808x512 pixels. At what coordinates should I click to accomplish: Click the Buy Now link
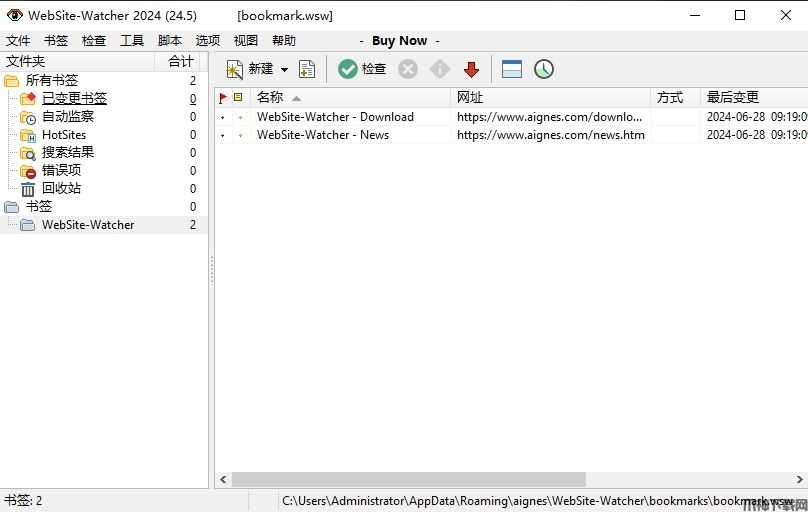tap(399, 41)
